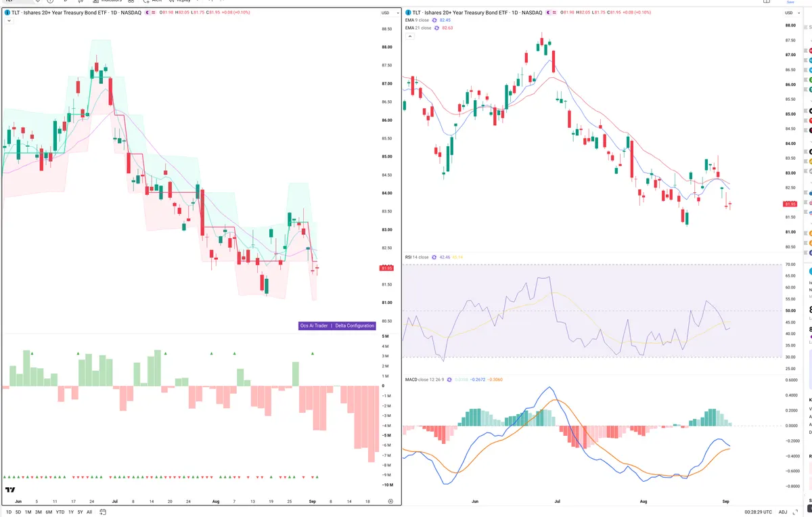
Task: Click the TradingView logo in left chart
Action: 10,490
